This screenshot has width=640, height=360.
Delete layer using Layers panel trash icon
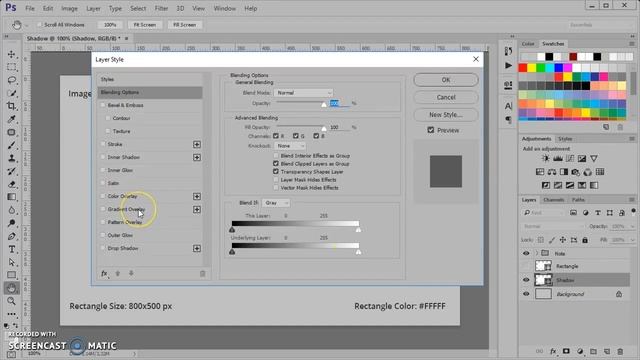[x=620, y=351]
